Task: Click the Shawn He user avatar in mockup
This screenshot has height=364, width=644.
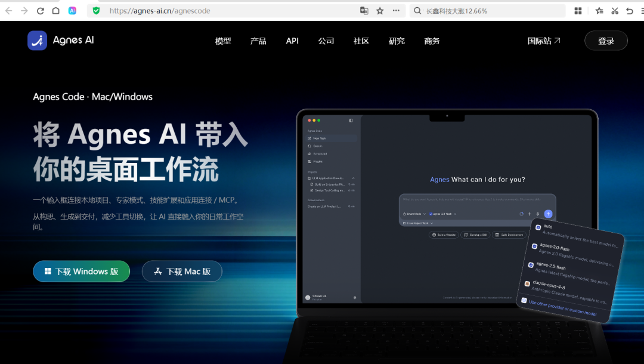Action: point(308,297)
